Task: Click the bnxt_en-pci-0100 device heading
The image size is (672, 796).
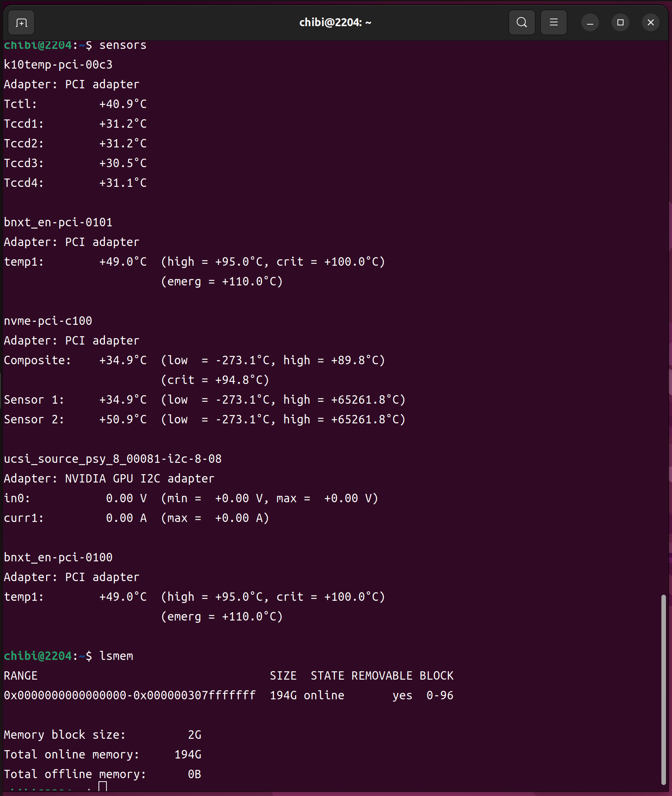Action: [x=58, y=558]
